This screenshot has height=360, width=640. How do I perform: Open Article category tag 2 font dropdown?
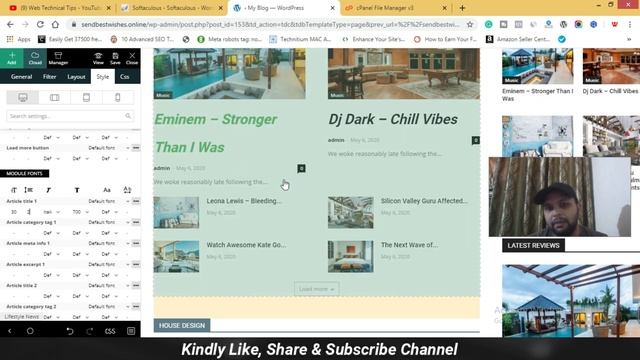tap(109, 307)
